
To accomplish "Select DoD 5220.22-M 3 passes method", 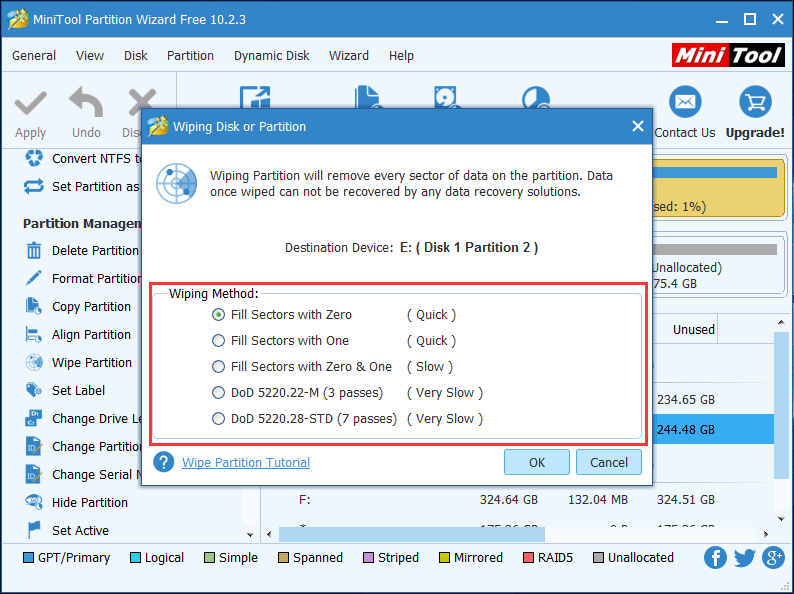I will 218,392.
